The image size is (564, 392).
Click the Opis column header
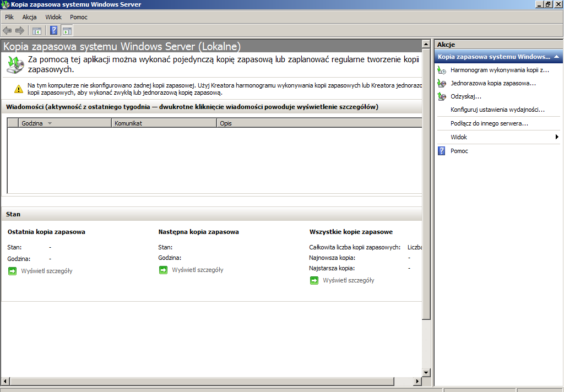tap(319, 123)
